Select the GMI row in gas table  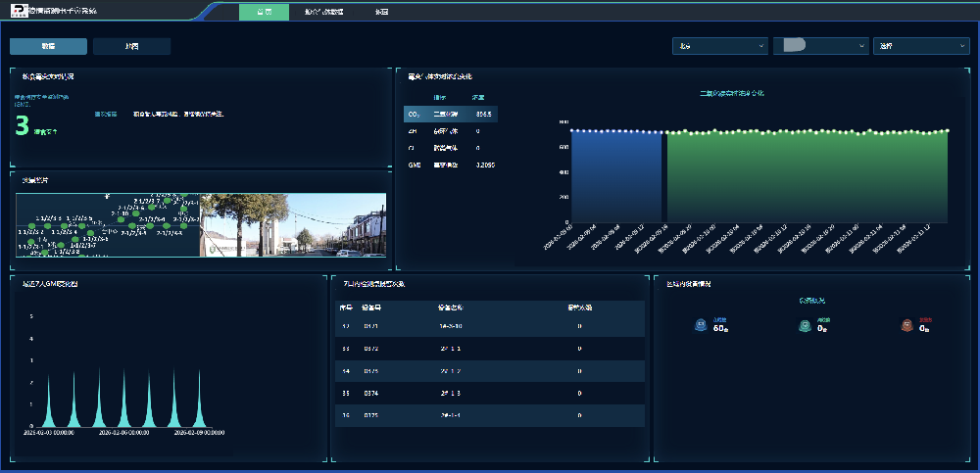click(x=451, y=166)
